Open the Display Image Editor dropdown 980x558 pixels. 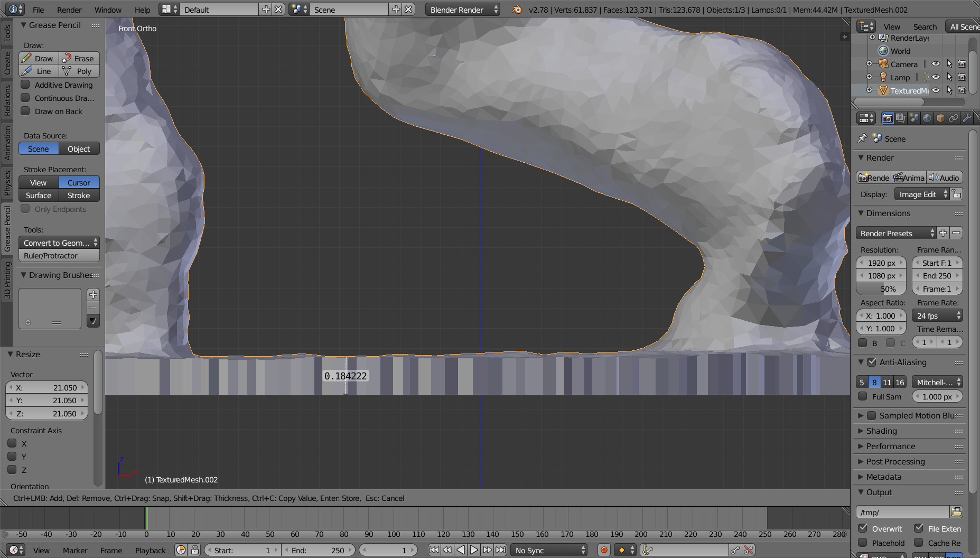coord(922,194)
